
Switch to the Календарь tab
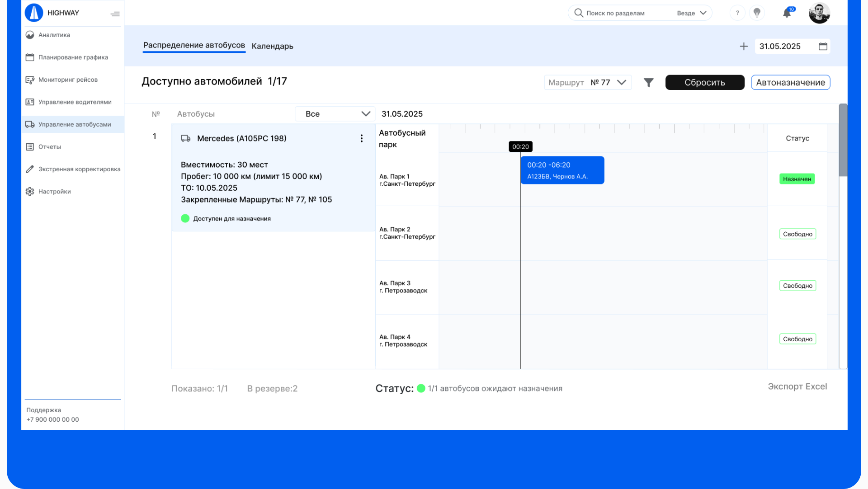[x=272, y=46]
